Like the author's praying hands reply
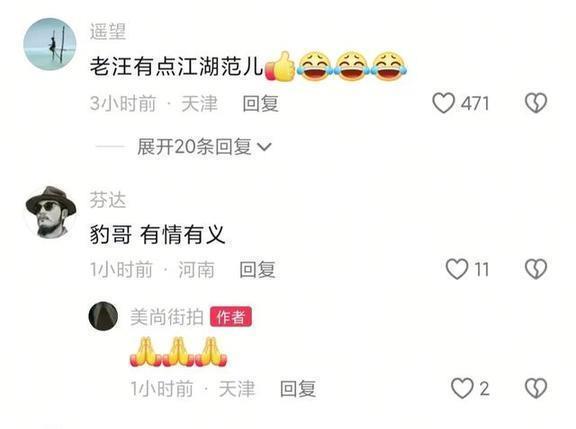576x429 pixels. (462, 388)
